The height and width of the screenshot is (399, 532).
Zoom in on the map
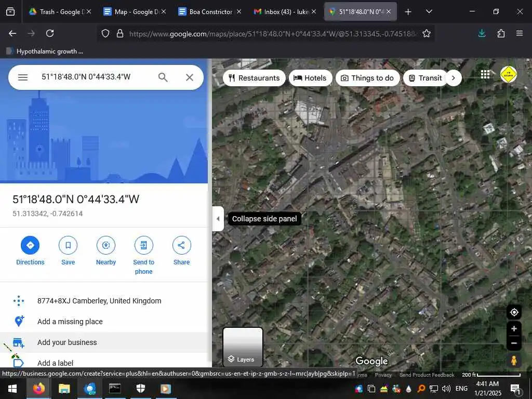pos(514,328)
